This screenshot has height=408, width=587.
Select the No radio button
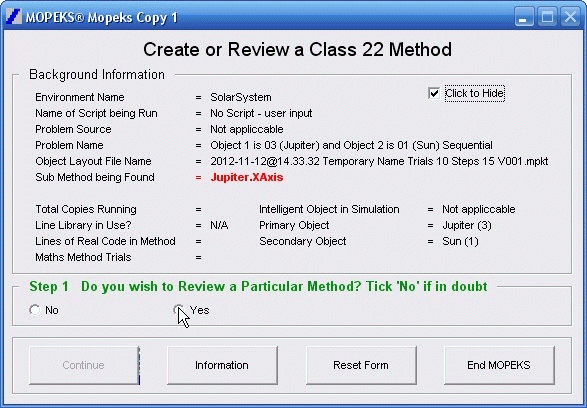[x=35, y=310]
